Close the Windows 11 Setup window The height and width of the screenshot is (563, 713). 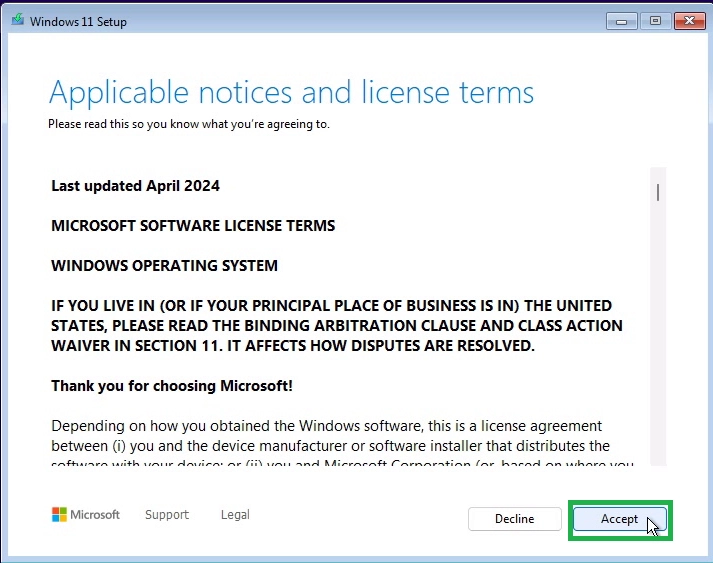[689, 21]
